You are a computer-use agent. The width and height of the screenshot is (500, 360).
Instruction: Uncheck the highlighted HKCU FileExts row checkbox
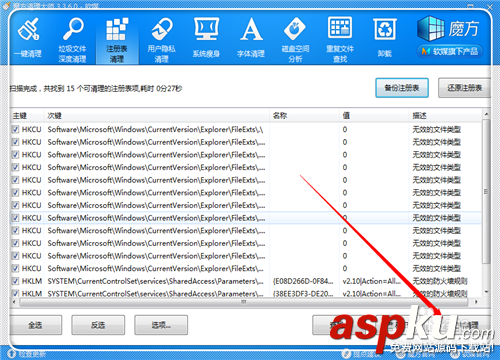pos(15,218)
